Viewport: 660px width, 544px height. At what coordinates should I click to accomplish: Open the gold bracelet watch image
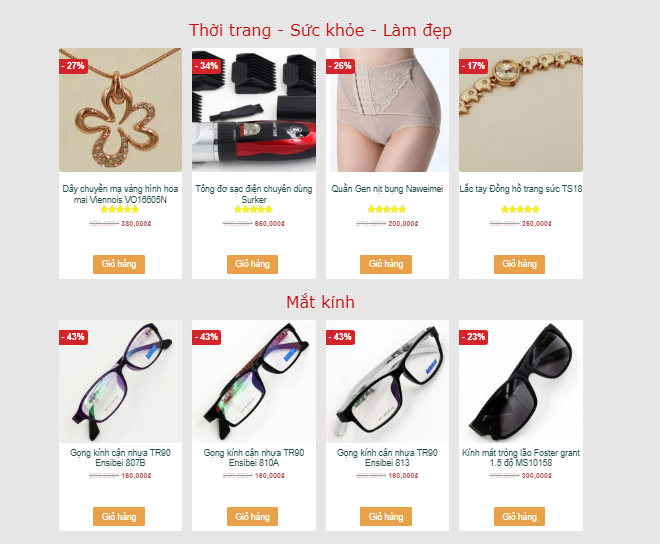pyautogui.click(x=521, y=110)
